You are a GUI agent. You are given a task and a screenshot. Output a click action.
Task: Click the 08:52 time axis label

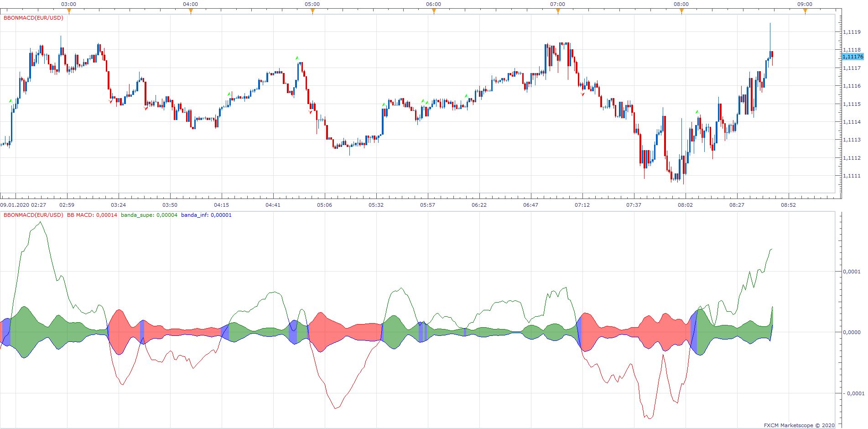pyautogui.click(x=789, y=205)
